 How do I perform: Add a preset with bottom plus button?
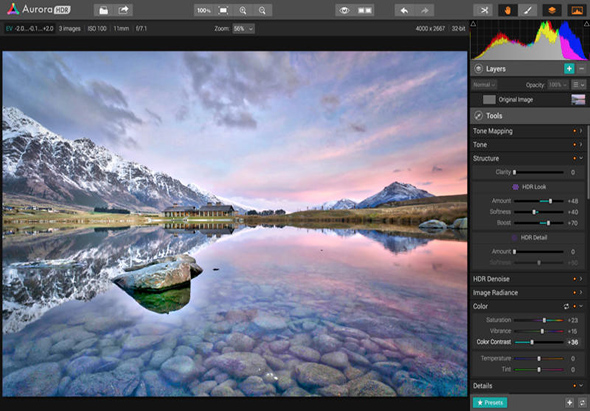click(569, 403)
